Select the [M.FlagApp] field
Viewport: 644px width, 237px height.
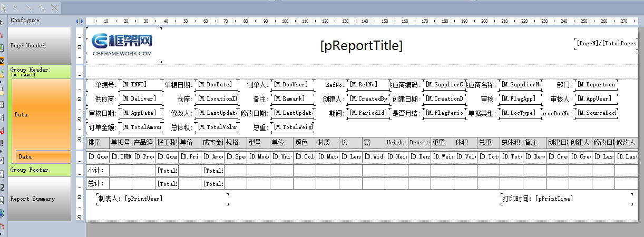pos(521,98)
